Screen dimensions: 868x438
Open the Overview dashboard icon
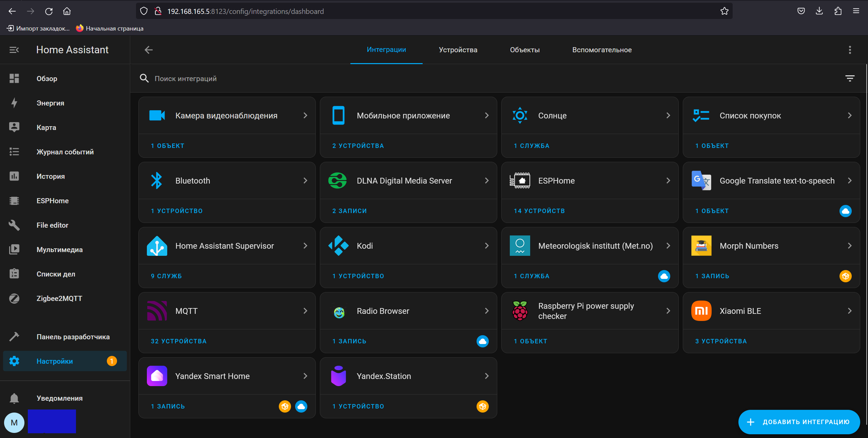[x=14, y=78]
